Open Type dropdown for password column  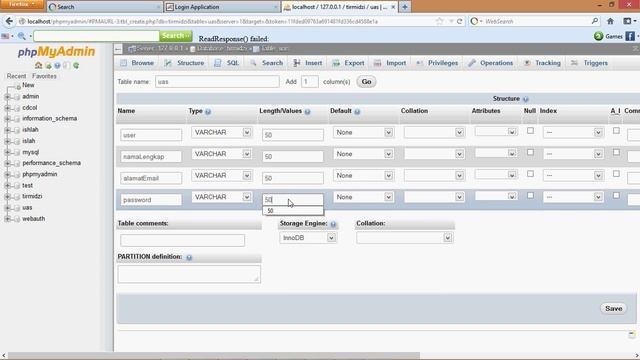[221, 197]
